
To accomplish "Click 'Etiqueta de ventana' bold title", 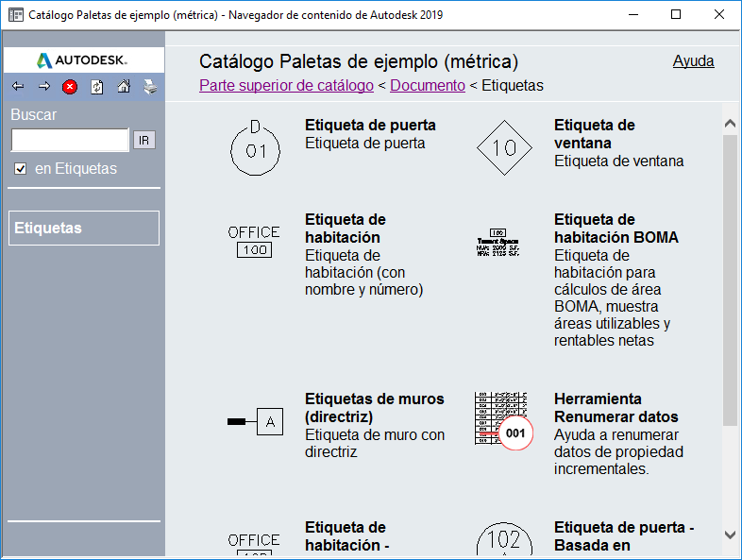I will click(595, 134).
